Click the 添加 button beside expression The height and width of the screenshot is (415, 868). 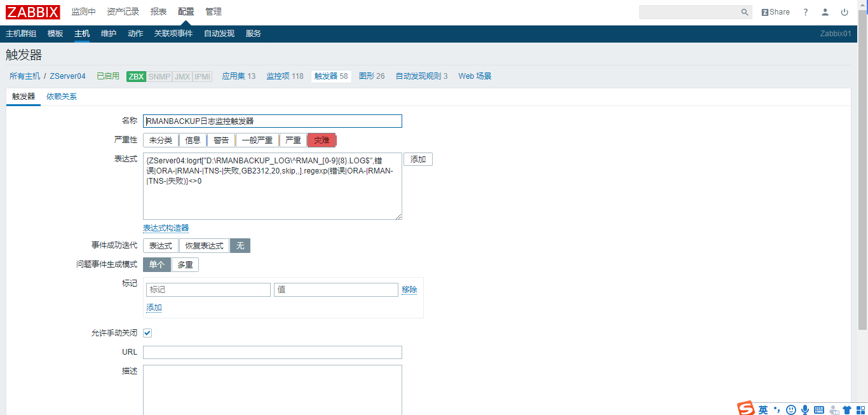(x=418, y=160)
